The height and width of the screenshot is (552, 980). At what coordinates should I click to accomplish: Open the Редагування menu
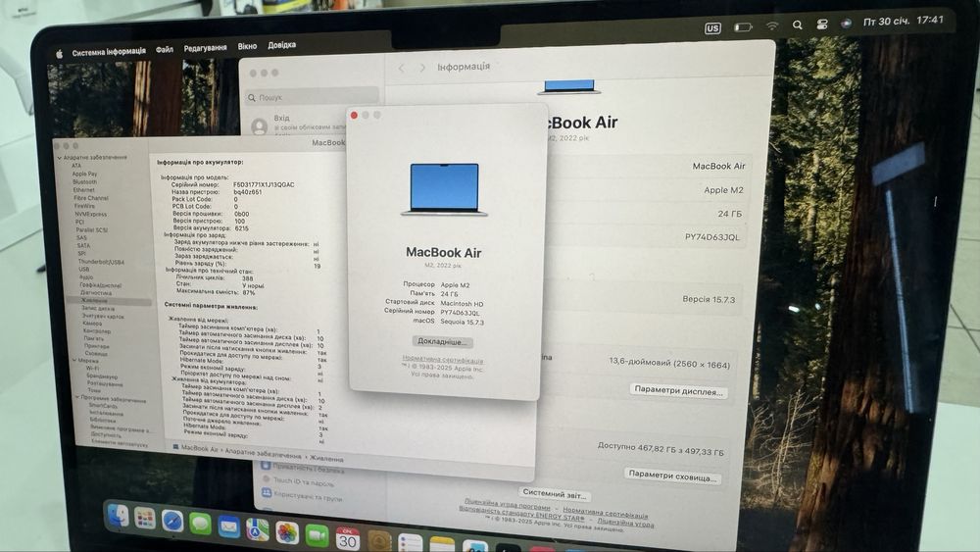(x=205, y=48)
